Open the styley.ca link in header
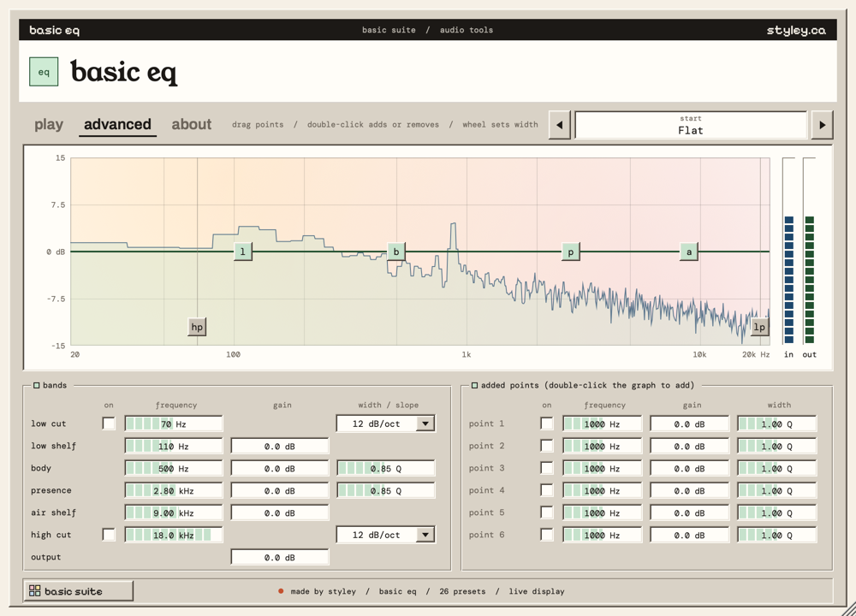This screenshot has height=616, width=856. tap(796, 31)
